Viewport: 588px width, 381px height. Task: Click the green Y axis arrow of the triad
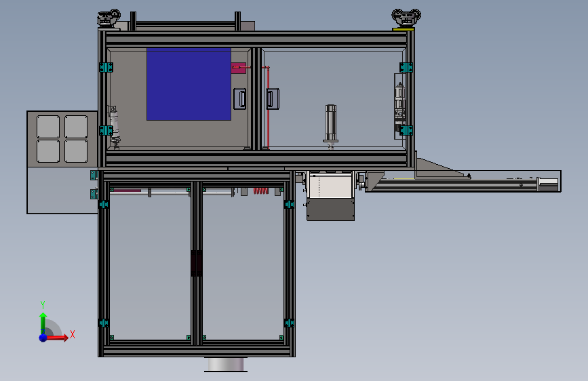point(43,323)
